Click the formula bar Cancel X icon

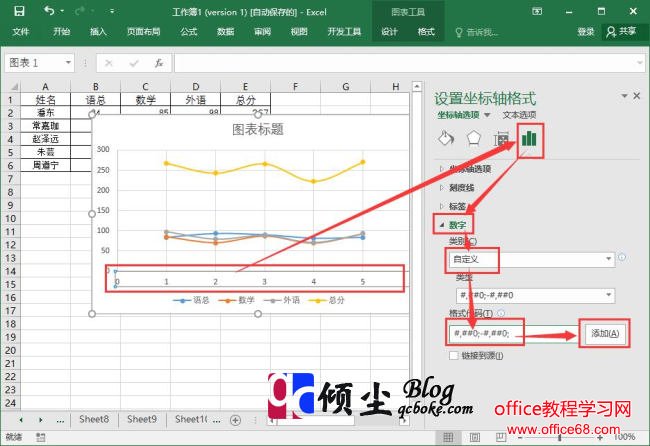click(109, 63)
